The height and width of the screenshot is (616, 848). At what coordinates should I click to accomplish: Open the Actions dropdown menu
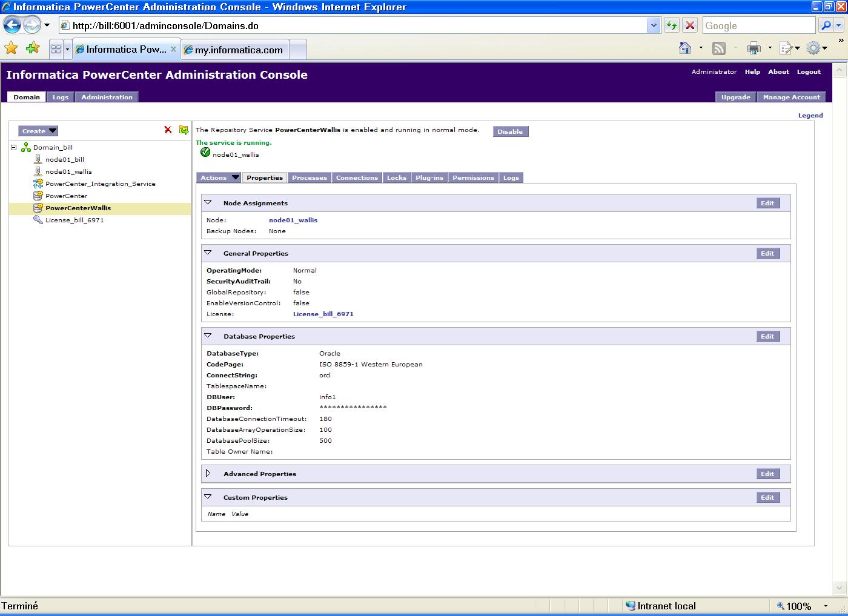[x=219, y=177]
